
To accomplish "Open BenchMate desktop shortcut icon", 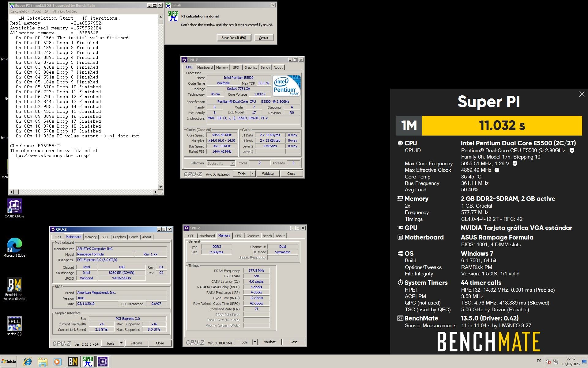I will [14, 285].
